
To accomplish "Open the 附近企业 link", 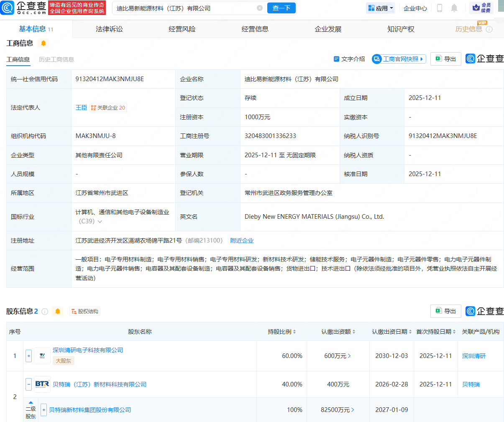I will click(x=242, y=240).
